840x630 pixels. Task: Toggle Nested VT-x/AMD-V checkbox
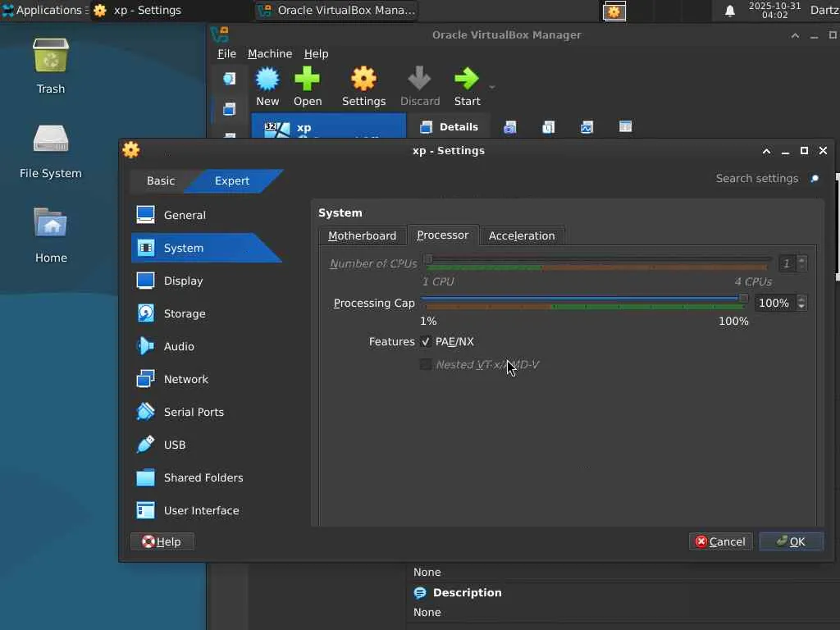point(426,364)
